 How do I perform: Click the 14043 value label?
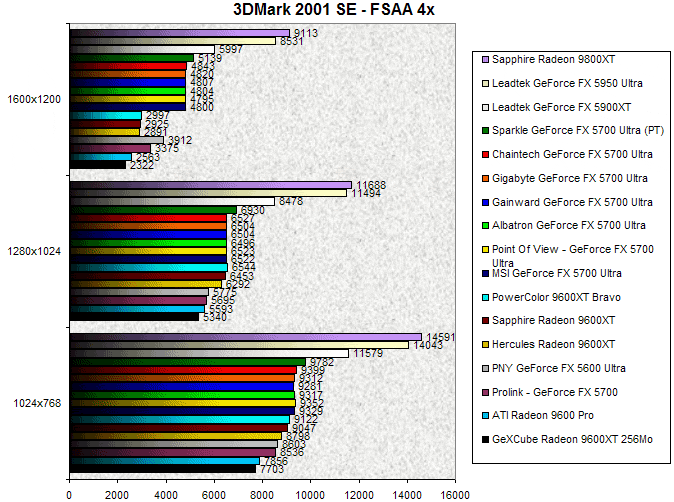pos(428,345)
